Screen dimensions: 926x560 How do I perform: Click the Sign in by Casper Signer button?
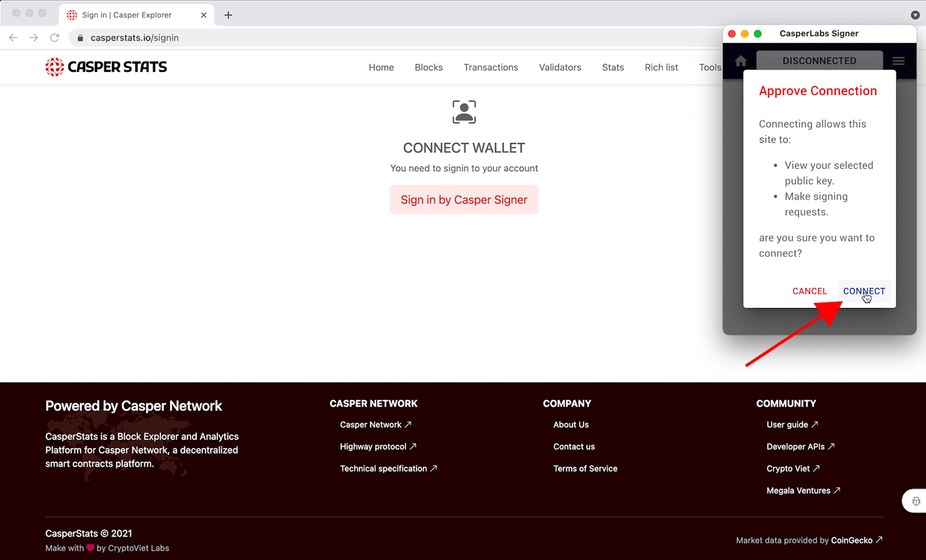tap(464, 200)
